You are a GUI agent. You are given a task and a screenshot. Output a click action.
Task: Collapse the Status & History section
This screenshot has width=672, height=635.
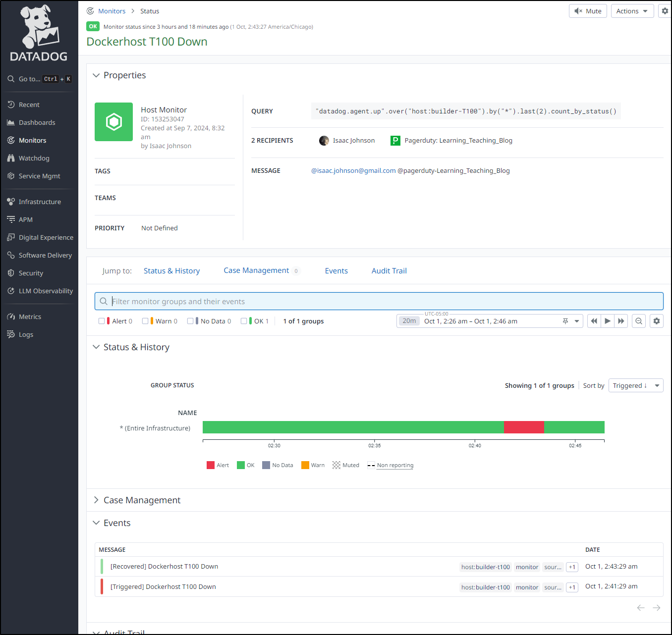[96, 347]
